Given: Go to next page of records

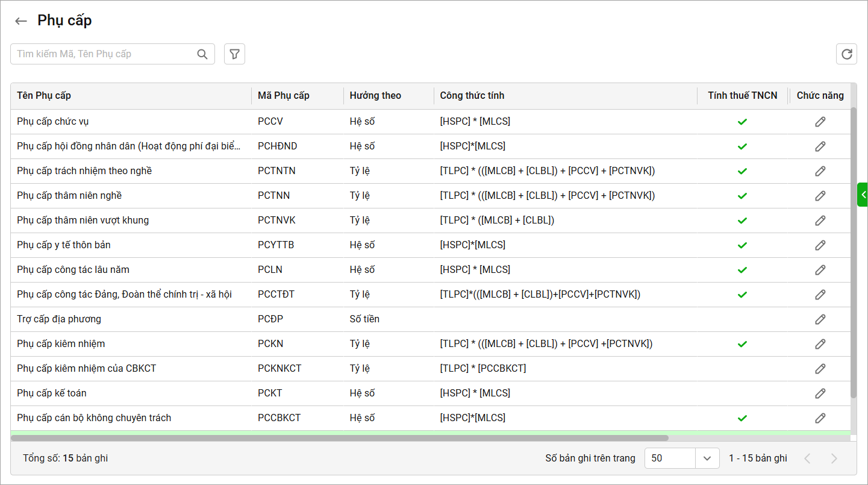Looking at the screenshot, I should 834,458.
